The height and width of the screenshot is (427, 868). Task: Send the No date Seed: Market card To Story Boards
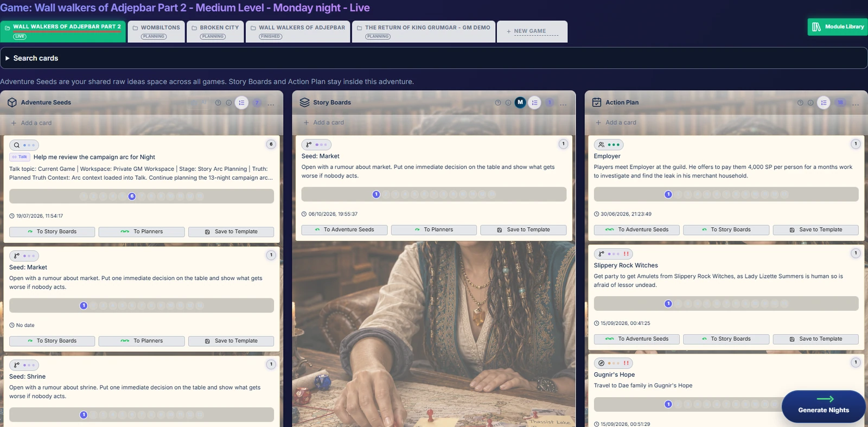(52, 341)
